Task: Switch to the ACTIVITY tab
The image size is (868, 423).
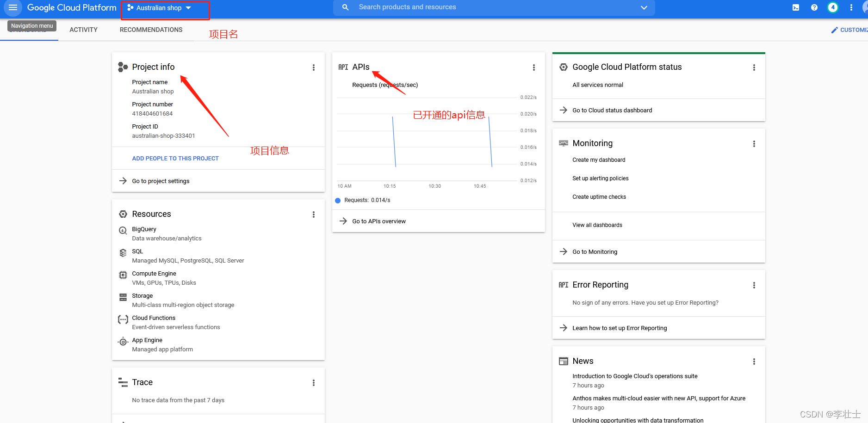Action: click(83, 30)
